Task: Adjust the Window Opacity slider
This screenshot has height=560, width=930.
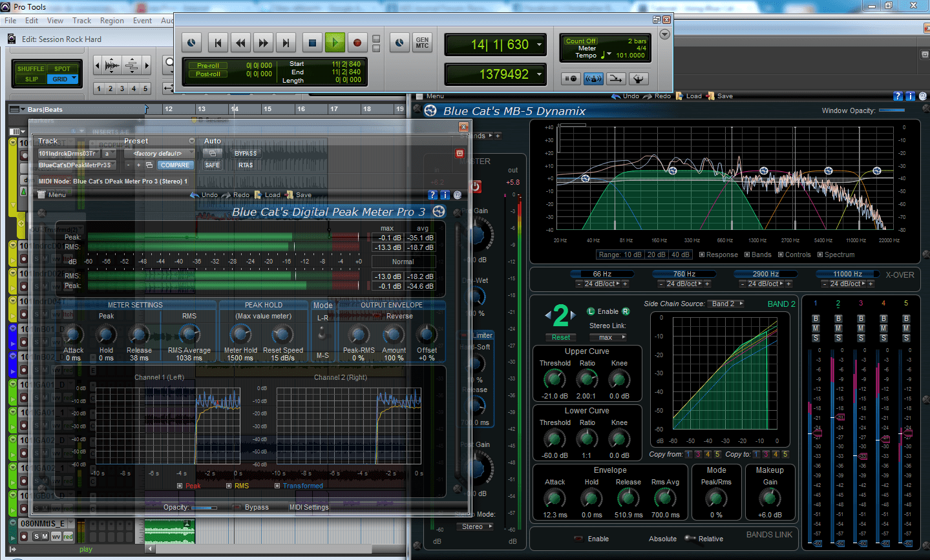Action: point(892,110)
